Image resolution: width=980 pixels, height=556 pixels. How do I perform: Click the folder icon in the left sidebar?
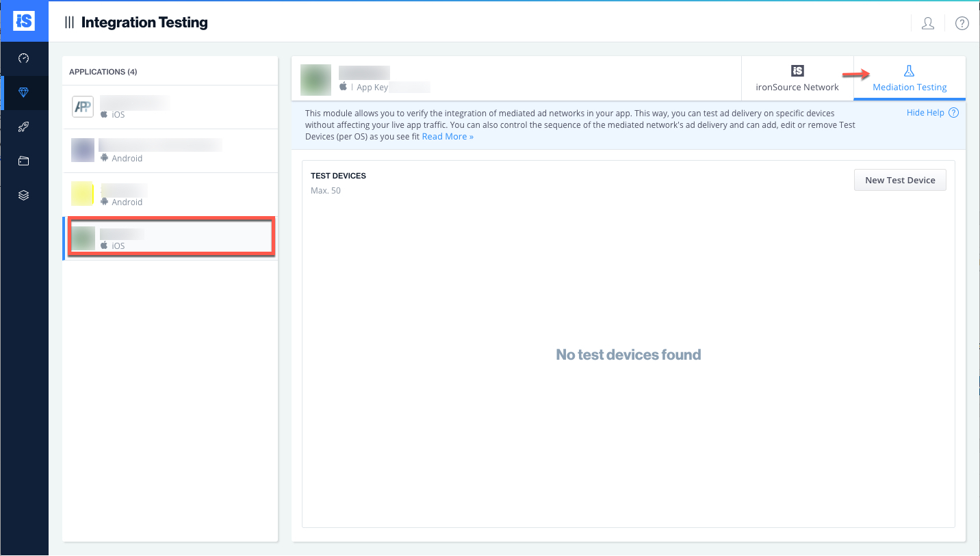click(x=24, y=161)
